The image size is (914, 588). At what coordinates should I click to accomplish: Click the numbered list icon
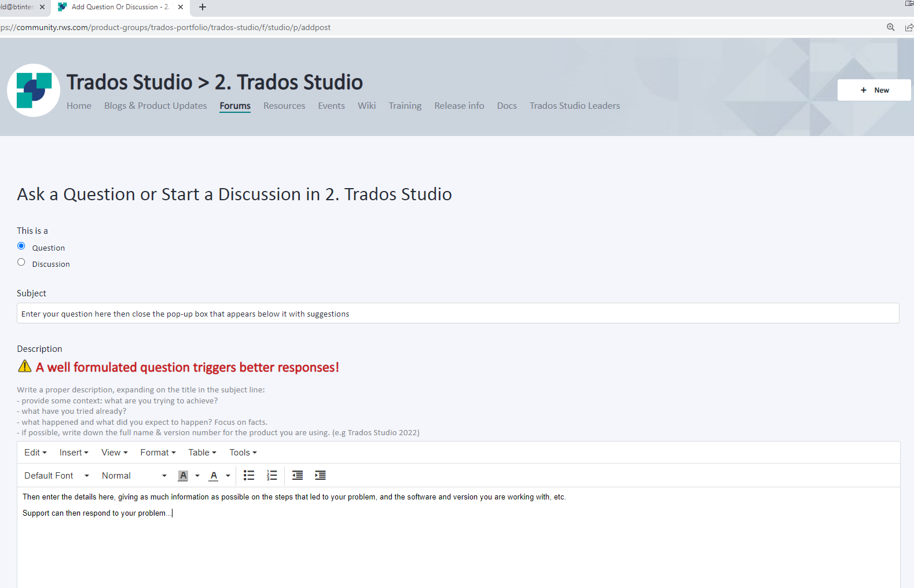click(x=272, y=475)
